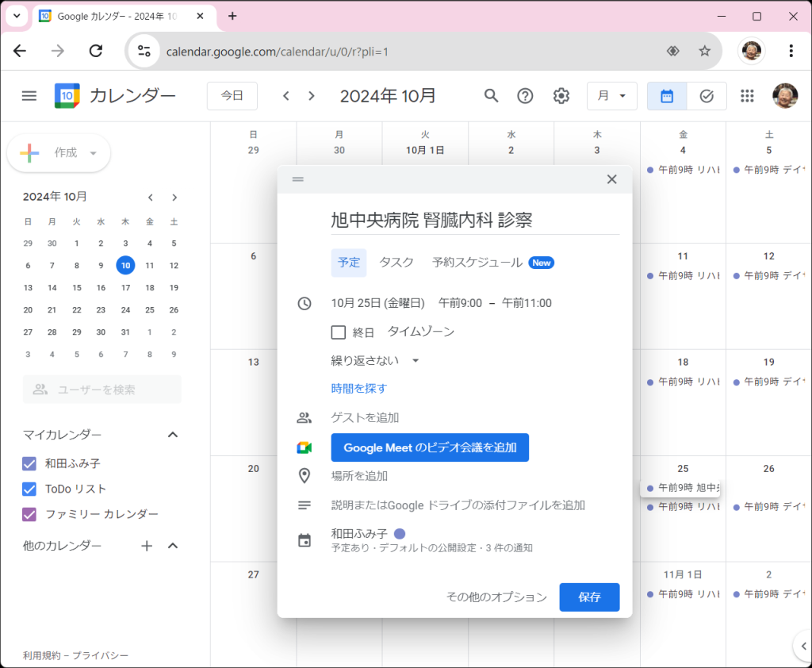Select the タスク tab
Viewport: 812px width, 668px height.
(x=396, y=263)
